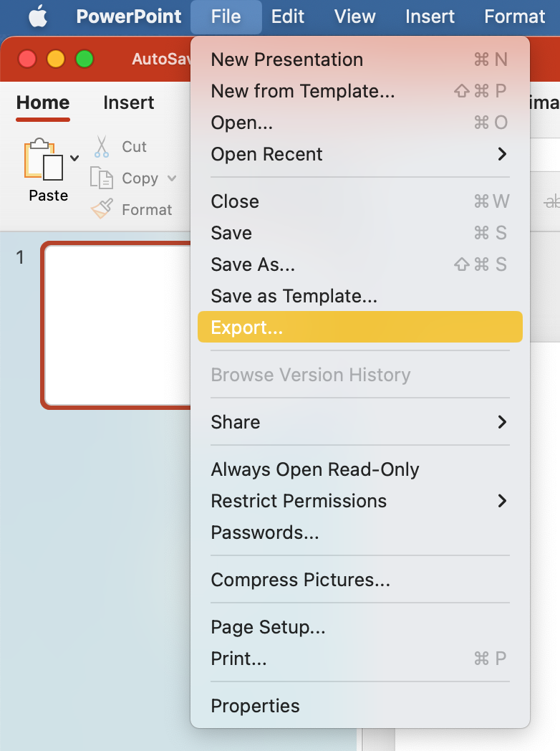This screenshot has width=560, height=751.
Task: Open the Restrict Permissions submenu
Action: click(501, 501)
